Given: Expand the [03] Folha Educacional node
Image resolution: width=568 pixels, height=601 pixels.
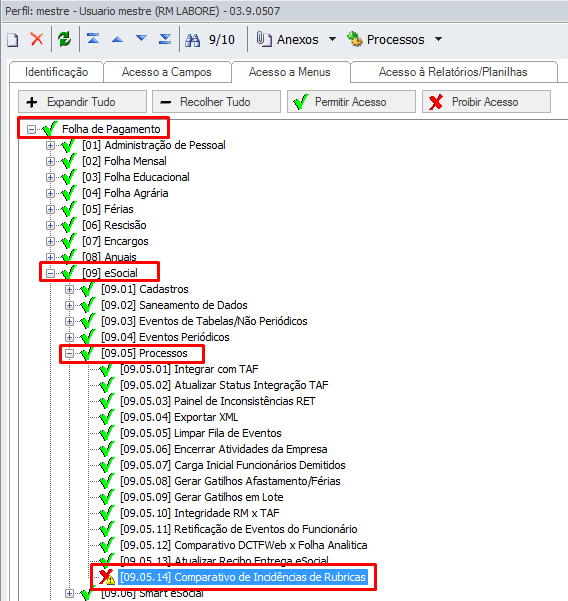Looking at the screenshot, I should coord(50,177).
